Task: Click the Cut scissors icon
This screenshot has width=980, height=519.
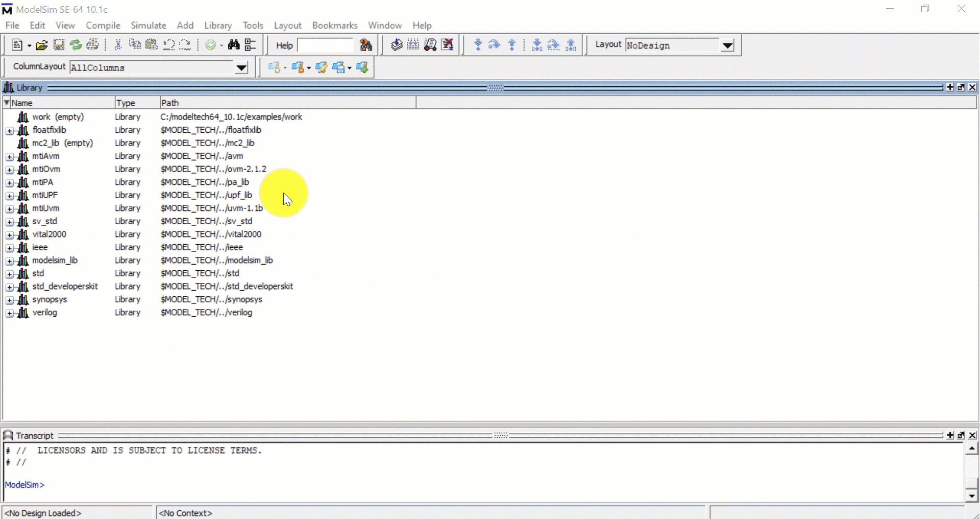Action: pyautogui.click(x=118, y=45)
